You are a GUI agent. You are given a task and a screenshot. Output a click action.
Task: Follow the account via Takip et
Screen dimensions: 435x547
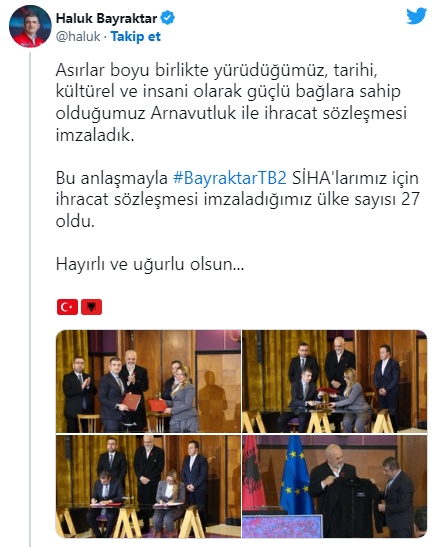(x=136, y=36)
